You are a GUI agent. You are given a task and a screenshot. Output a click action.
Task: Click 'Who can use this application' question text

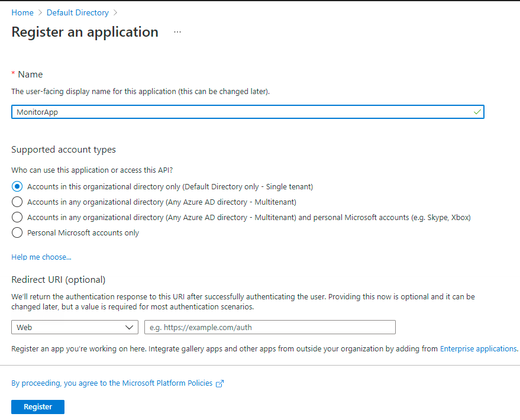(x=92, y=170)
